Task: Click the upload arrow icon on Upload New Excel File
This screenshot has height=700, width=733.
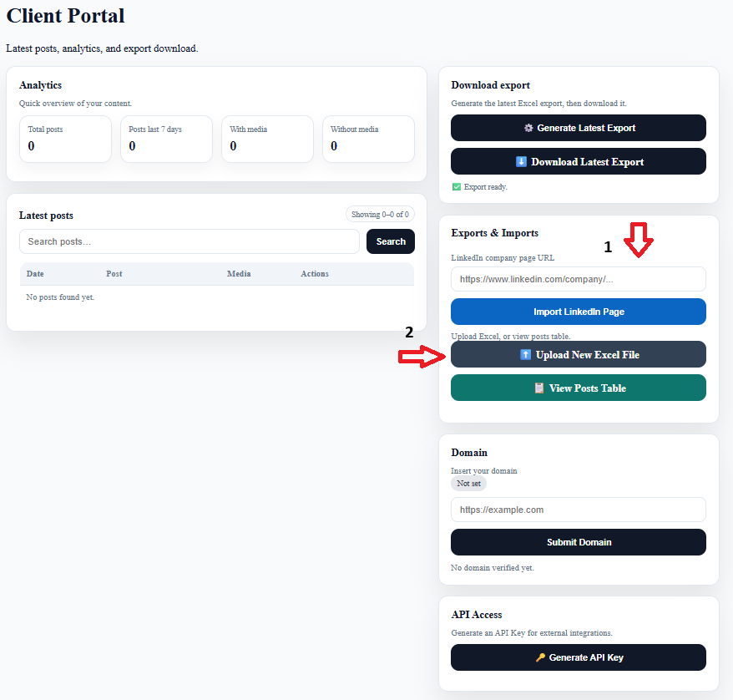Action: (525, 354)
